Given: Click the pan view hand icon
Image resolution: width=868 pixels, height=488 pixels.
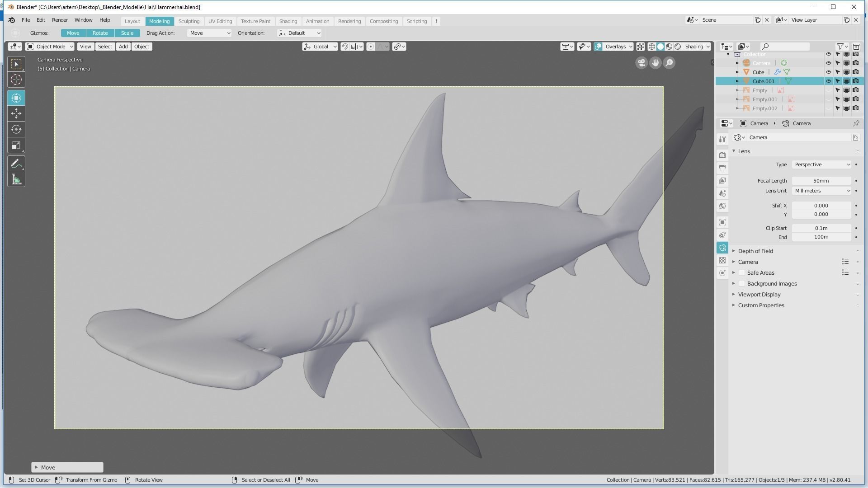Looking at the screenshot, I should [655, 63].
